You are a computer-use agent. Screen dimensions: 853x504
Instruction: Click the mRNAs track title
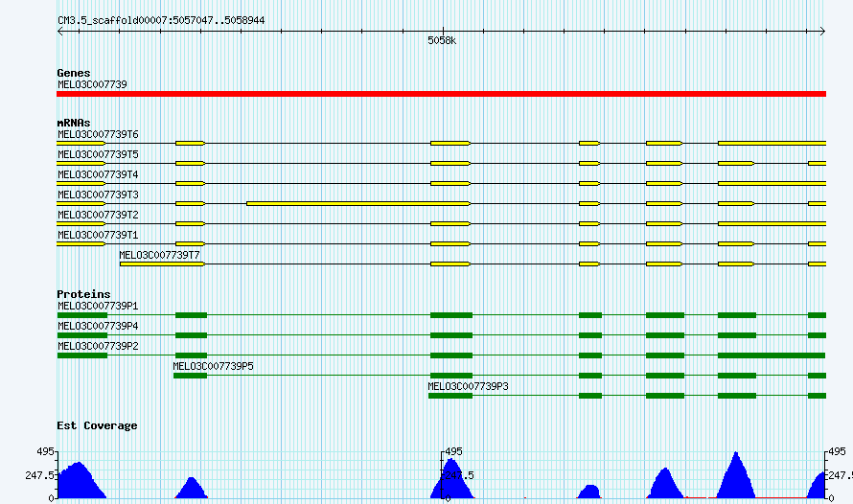pos(74,123)
